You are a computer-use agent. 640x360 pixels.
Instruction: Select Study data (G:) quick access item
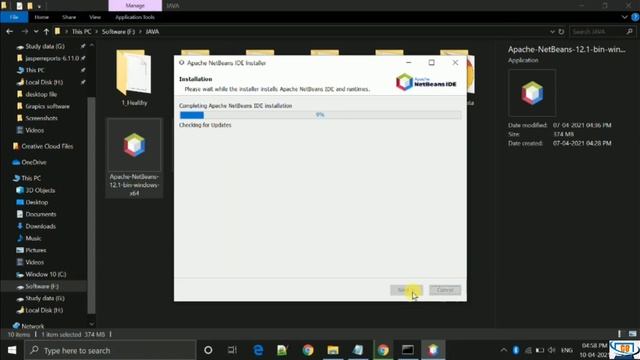point(45,46)
